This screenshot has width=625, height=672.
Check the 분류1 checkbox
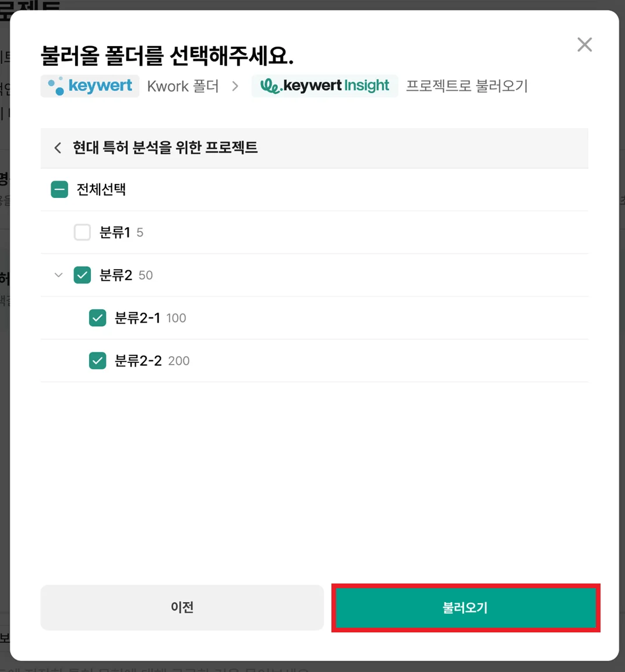82,232
